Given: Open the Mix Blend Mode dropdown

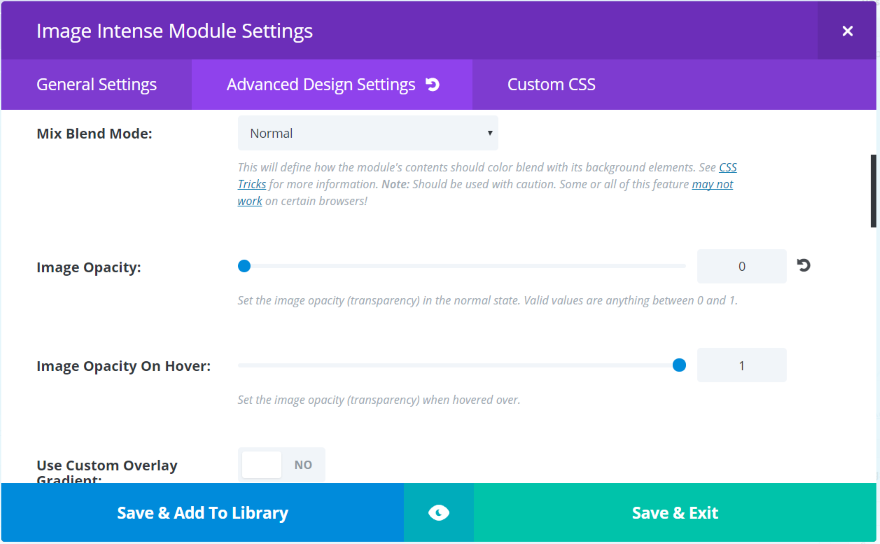Looking at the screenshot, I should (367, 133).
